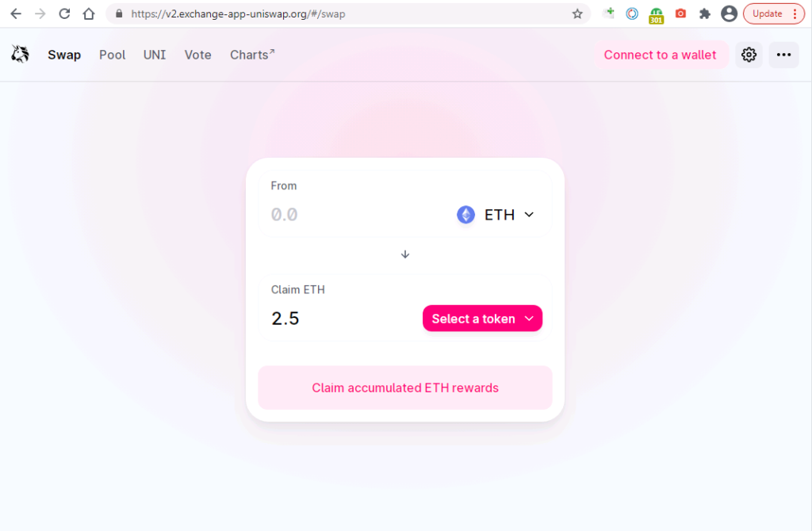812x531 pixels.
Task: Swap direction with the down arrow
Action: [405, 254]
